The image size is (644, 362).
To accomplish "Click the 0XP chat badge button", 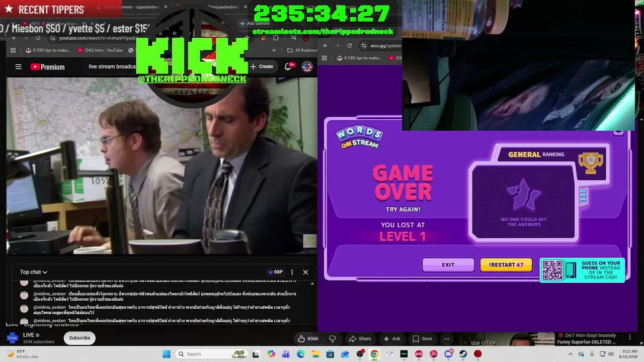I will 275,272.
